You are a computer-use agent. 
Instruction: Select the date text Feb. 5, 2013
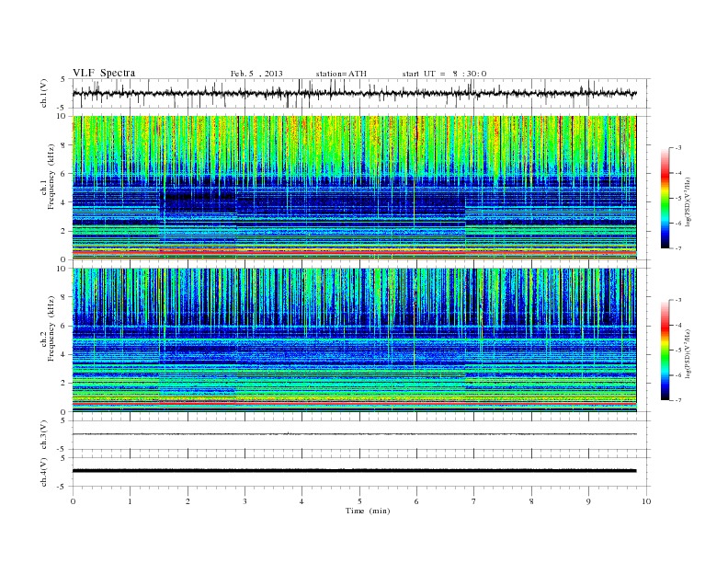[256, 74]
